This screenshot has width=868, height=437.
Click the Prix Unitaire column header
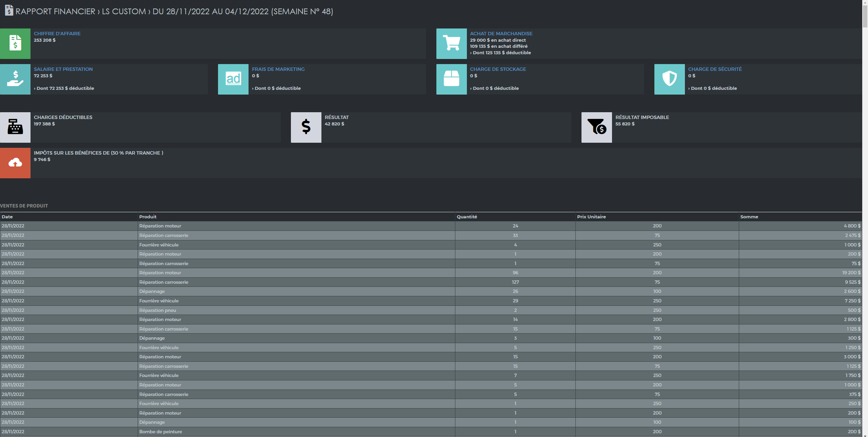(x=657, y=217)
